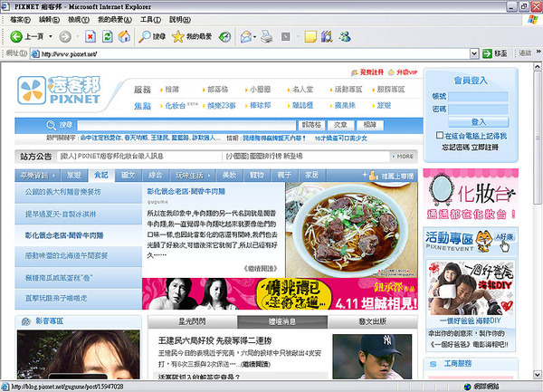Click the 密碼 password input field

click(x=478, y=110)
